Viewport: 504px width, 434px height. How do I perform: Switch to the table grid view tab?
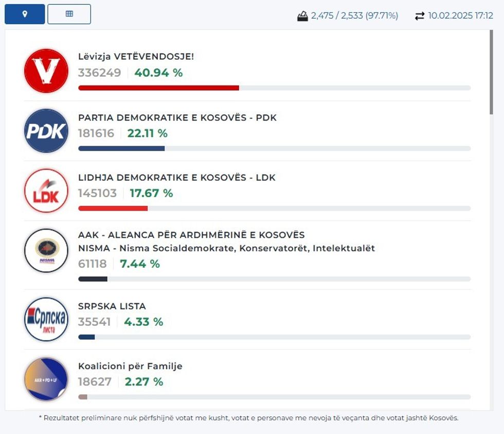tap(69, 14)
